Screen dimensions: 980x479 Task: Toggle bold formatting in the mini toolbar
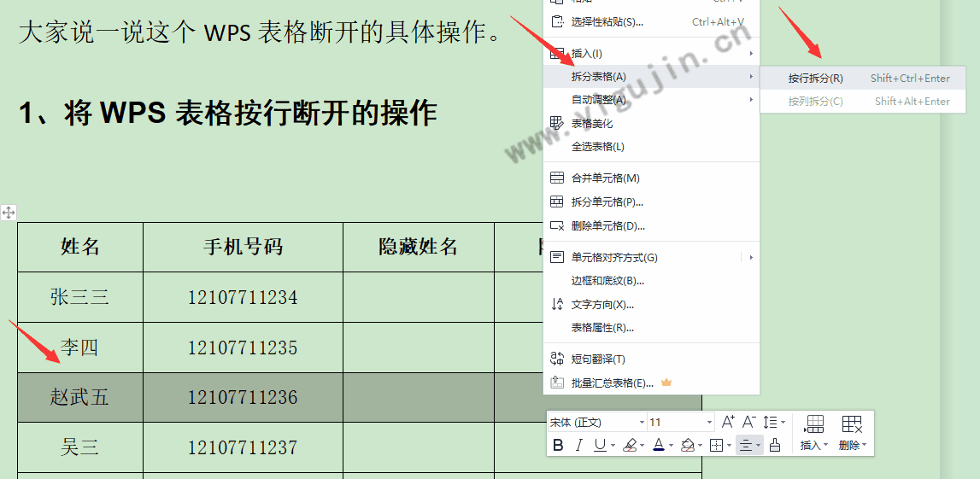[x=558, y=446]
